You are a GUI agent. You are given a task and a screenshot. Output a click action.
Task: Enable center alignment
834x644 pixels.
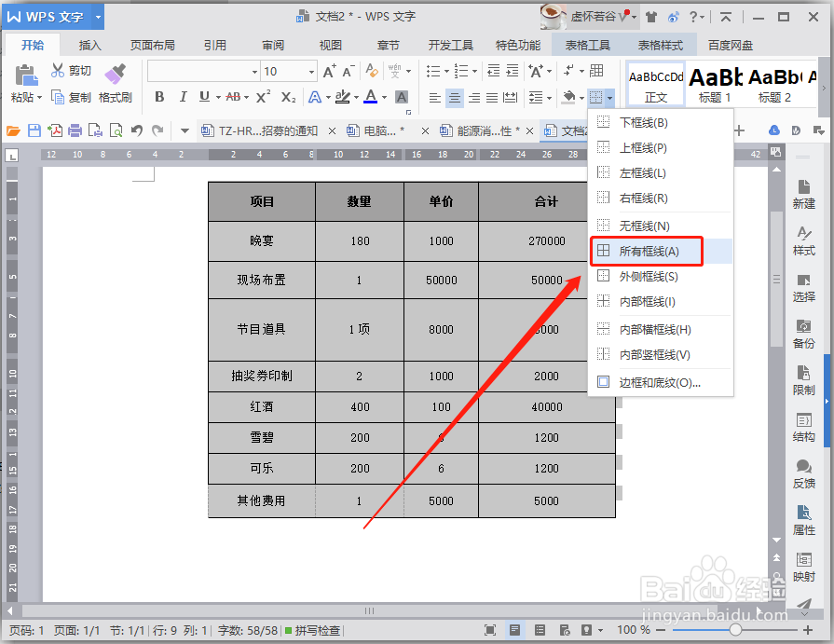pos(454,95)
